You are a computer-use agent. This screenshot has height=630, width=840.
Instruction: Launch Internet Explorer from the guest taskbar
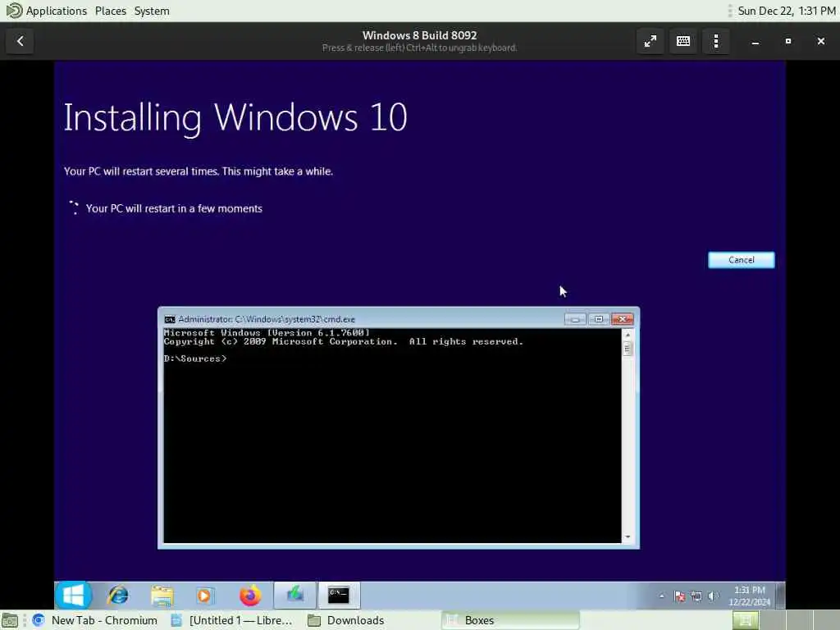coord(118,596)
